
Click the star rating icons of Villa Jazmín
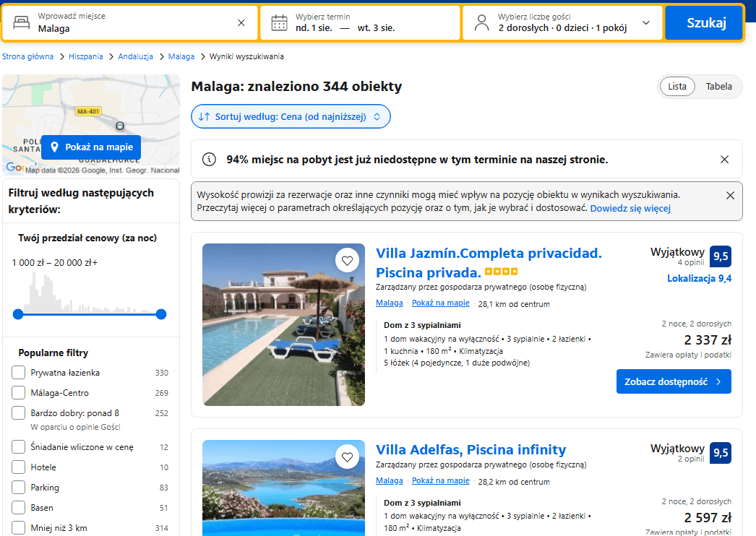(x=502, y=272)
